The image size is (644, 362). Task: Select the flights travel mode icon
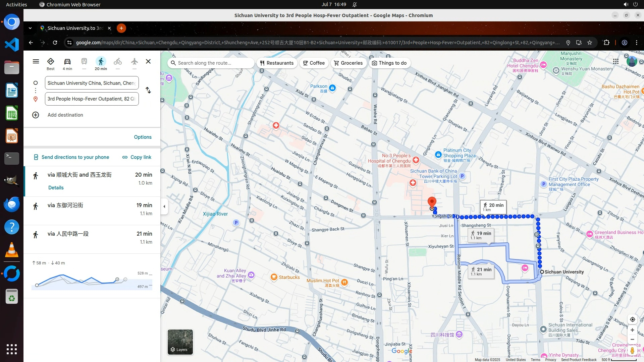pos(134,62)
